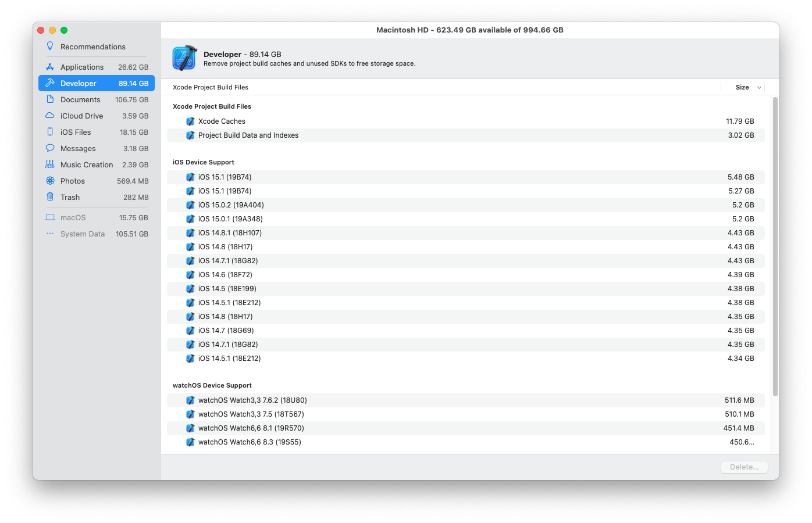Select Trash in the sidebar
Image resolution: width=812 pixels, height=523 pixels.
coord(97,197)
